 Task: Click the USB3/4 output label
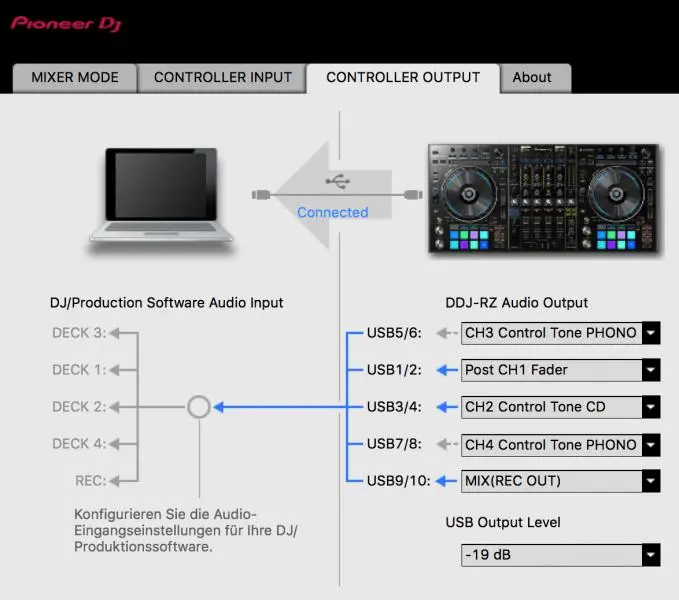click(x=394, y=407)
